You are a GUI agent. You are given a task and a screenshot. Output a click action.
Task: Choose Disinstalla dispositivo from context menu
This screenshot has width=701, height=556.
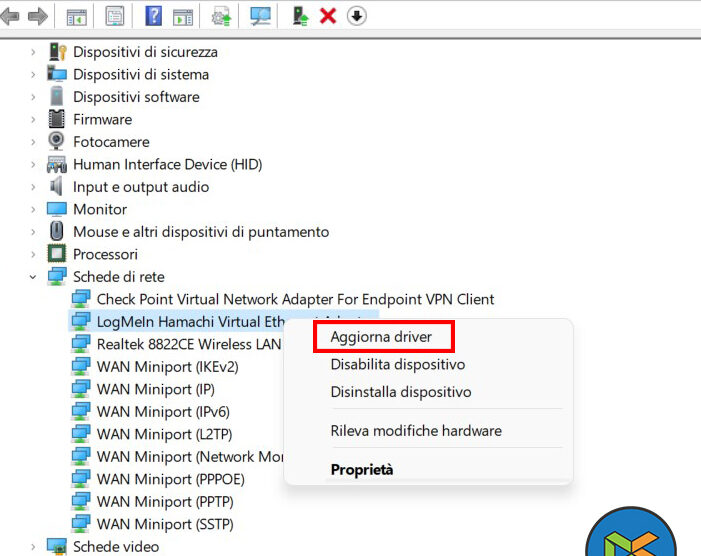pyautogui.click(x=401, y=392)
